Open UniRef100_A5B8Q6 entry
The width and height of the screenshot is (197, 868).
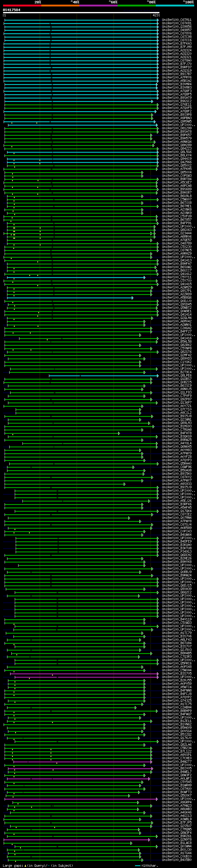tap(176, 298)
